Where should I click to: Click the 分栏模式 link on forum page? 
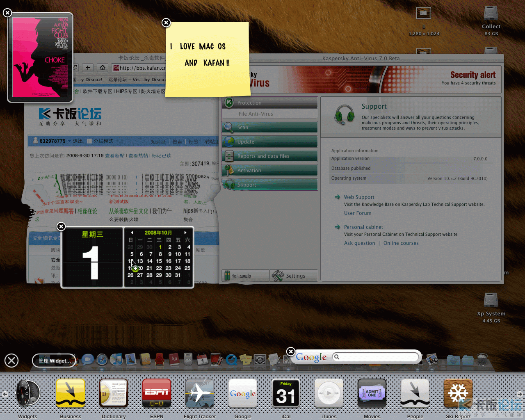pyautogui.click(x=103, y=141)
